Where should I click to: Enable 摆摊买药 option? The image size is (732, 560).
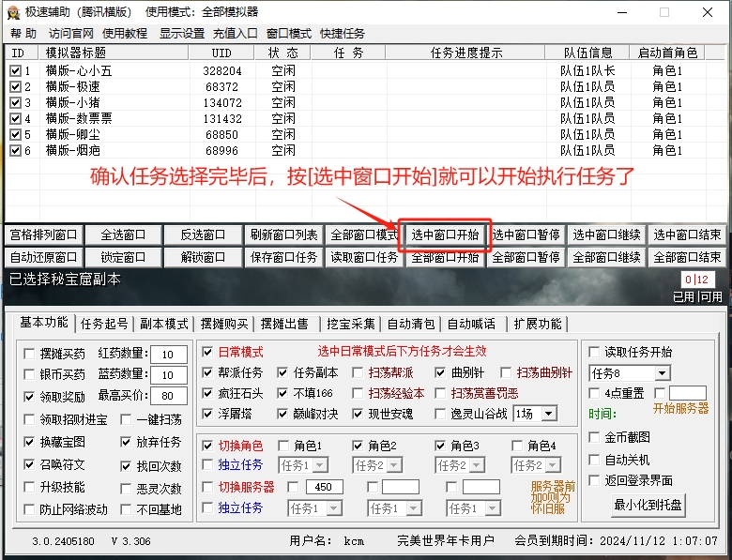30,354
